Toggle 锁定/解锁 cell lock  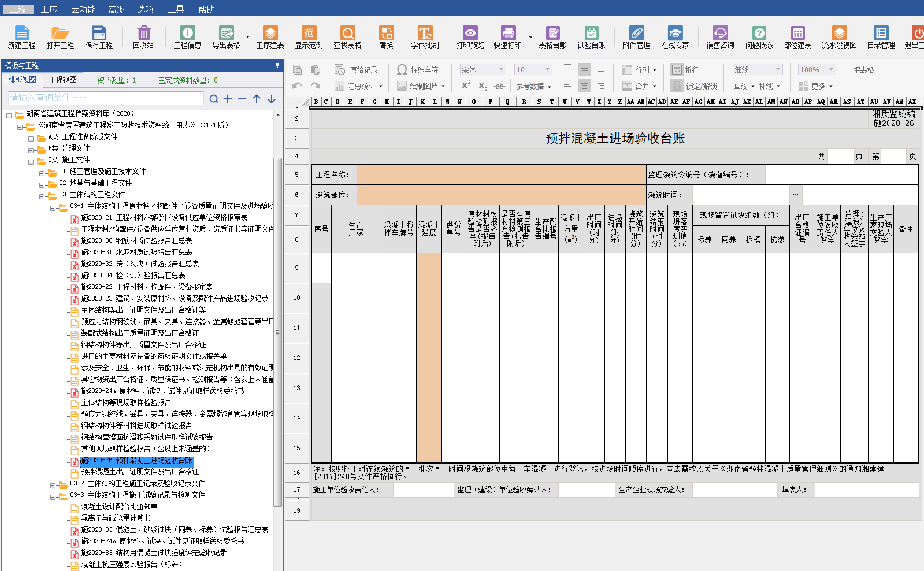pos(694,86)
